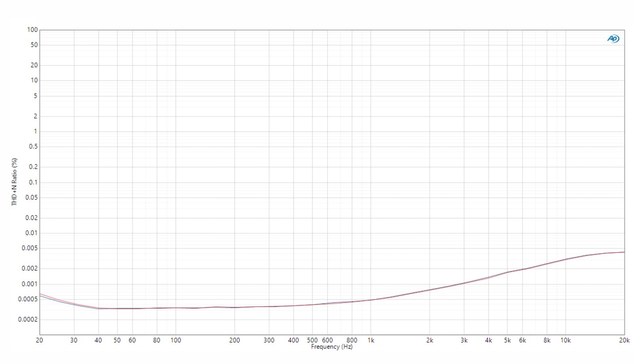The height and width of the screenshot is (364, 633).
Task: Click the 100 label on Y axis
Action: coord(32,30)
